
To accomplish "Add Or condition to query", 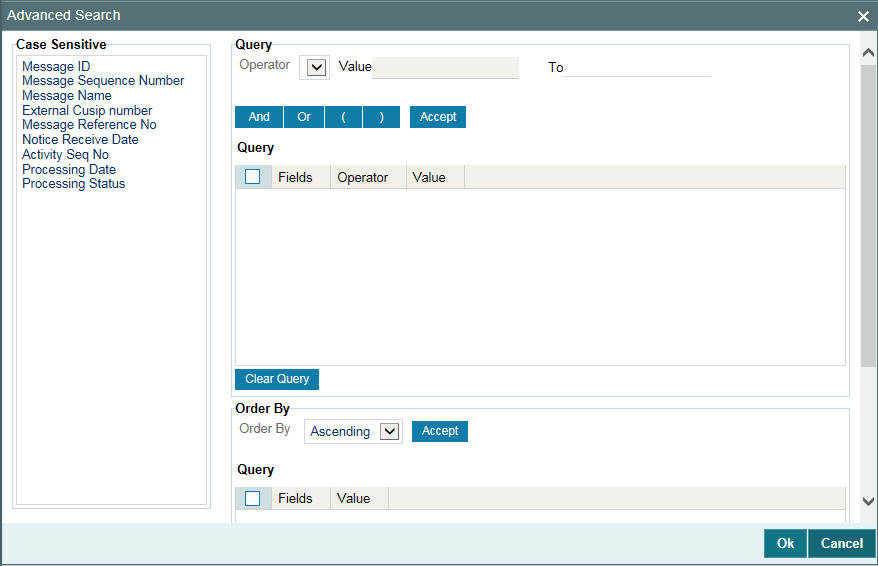I will [303, 117].
